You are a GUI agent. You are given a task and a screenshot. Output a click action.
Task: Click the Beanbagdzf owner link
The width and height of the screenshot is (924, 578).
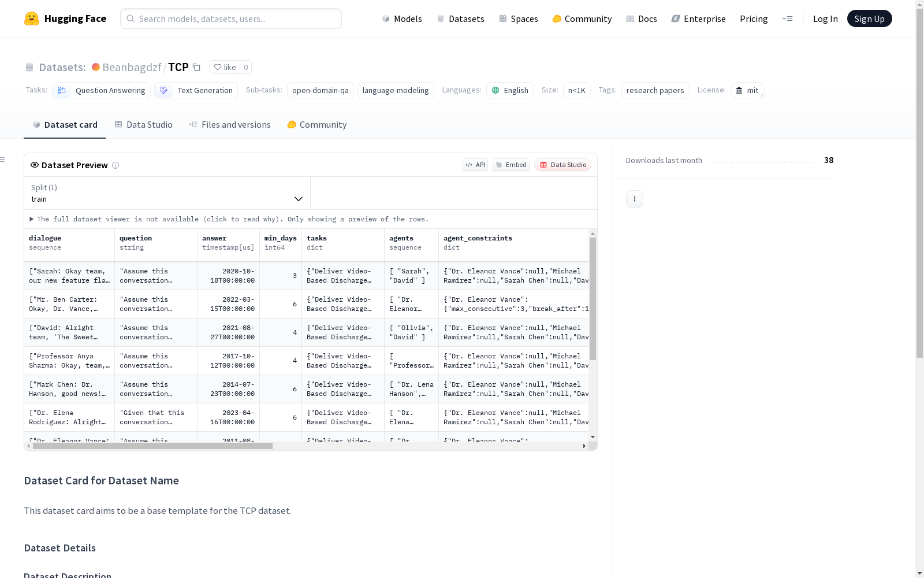(x=132, y=67)
